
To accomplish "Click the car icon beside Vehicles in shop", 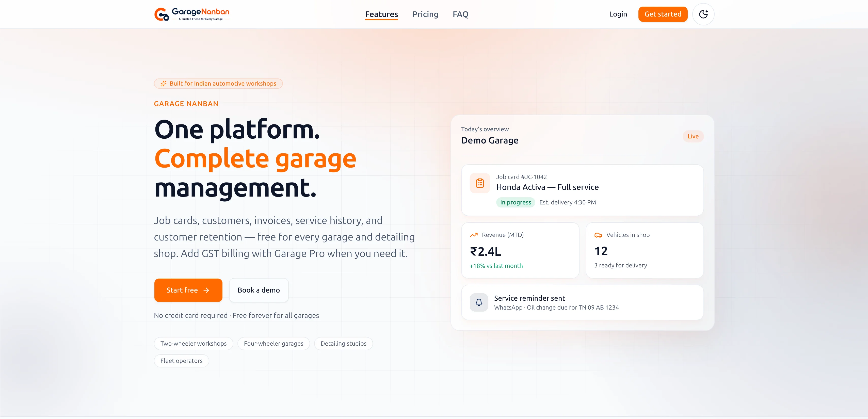I will pos(598,235).
